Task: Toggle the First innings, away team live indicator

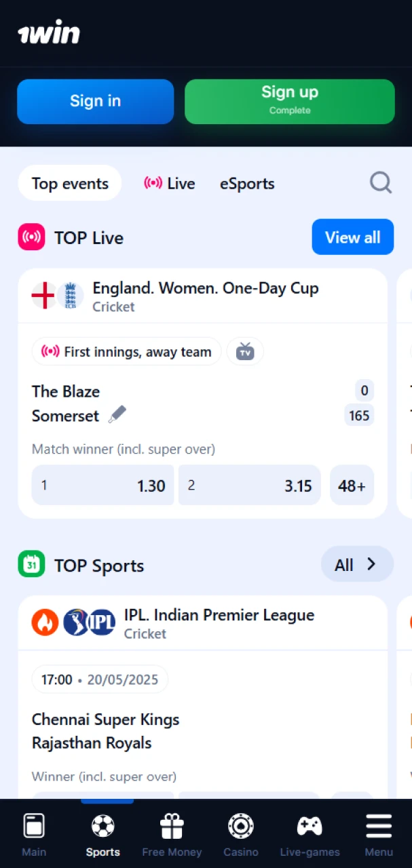Action: coord(126,351)
